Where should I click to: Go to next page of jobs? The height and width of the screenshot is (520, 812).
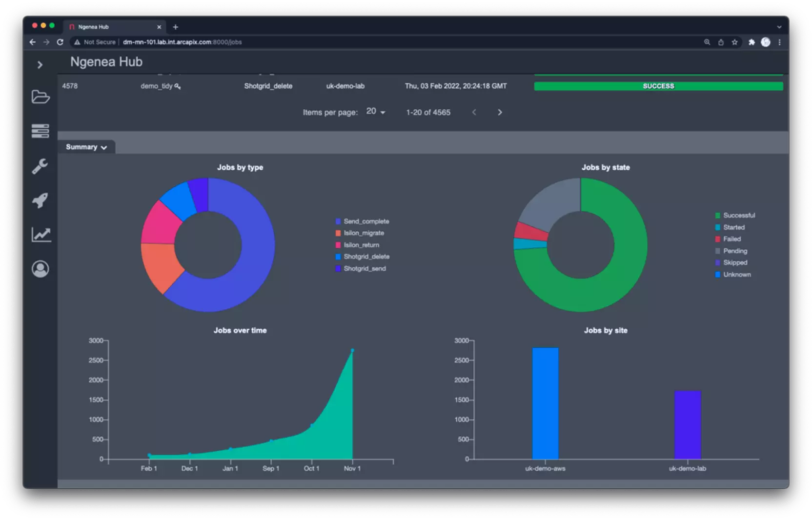point(500,112)
